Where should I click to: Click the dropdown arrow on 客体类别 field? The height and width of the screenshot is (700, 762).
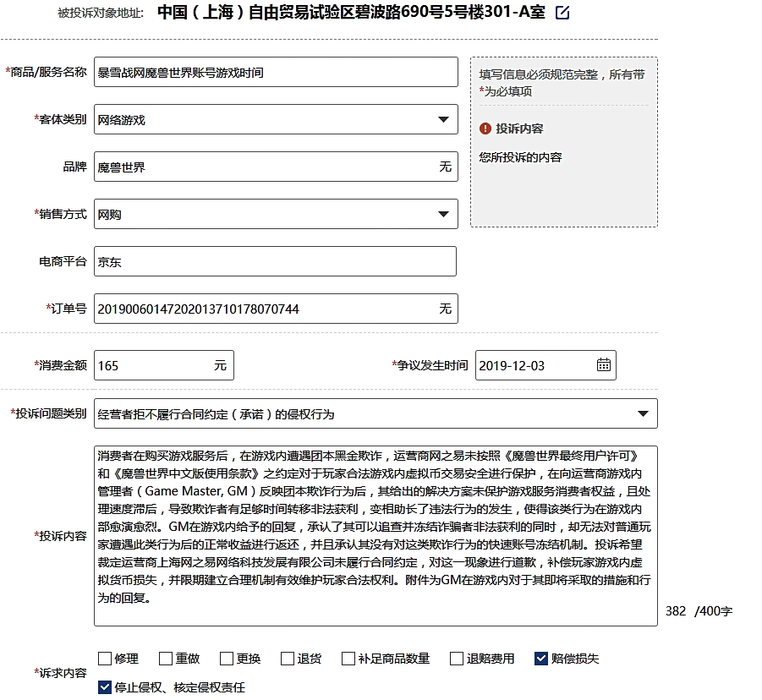point(443,119)
